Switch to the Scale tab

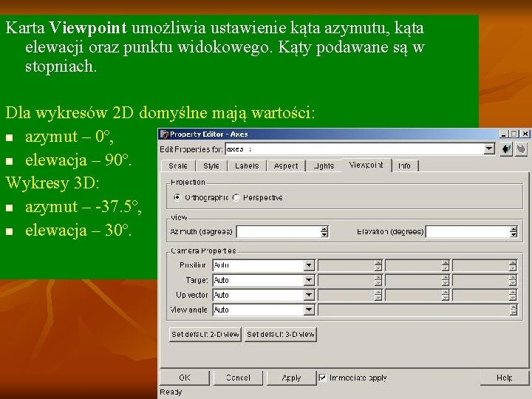coord(178,166)
